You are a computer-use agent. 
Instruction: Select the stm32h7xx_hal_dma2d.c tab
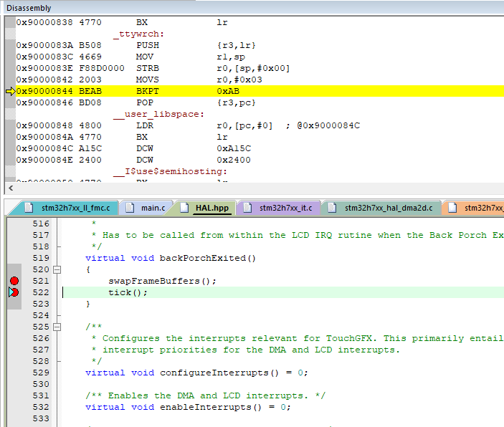pyautogui.click(x=388, y=208)
